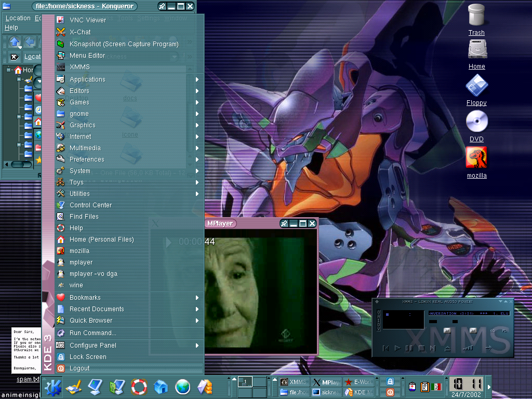Start KSnapshot screen capture program
Screen dimensions: 532x399
click(129, 44)
